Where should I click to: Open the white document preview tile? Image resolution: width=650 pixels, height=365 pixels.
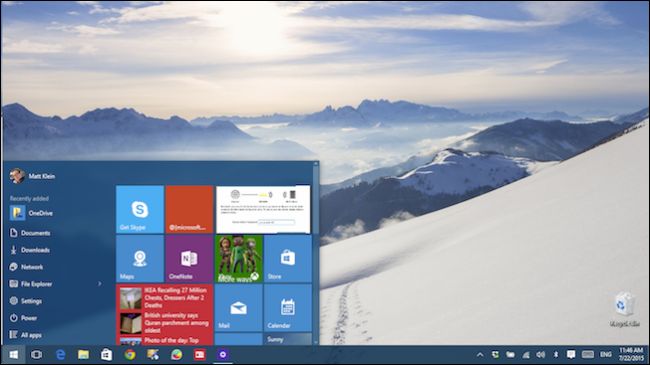coord(263,209)
